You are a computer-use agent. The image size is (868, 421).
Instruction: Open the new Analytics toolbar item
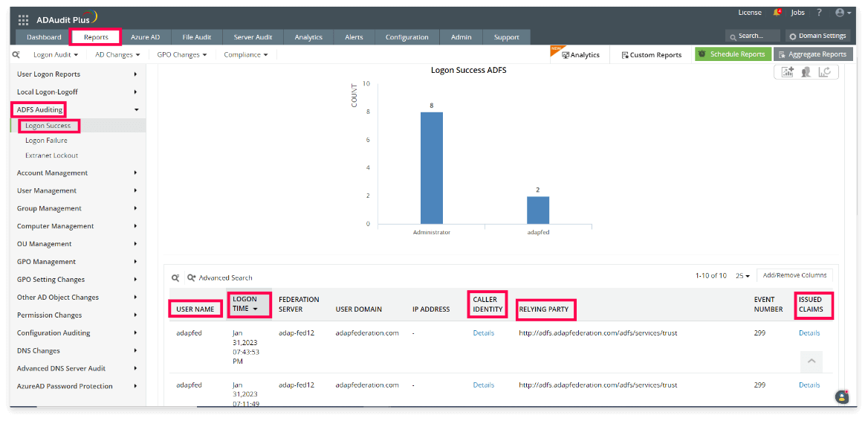tap(580, 55)
